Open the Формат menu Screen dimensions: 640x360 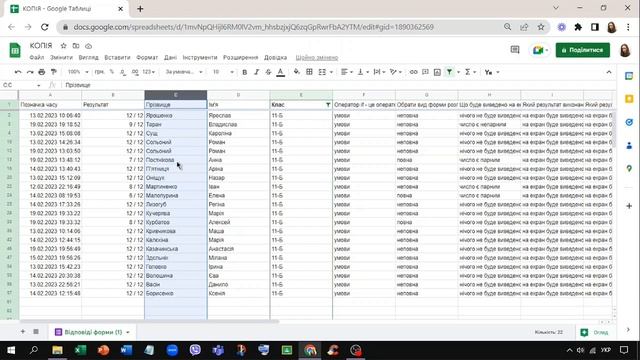tap(147, 58)
